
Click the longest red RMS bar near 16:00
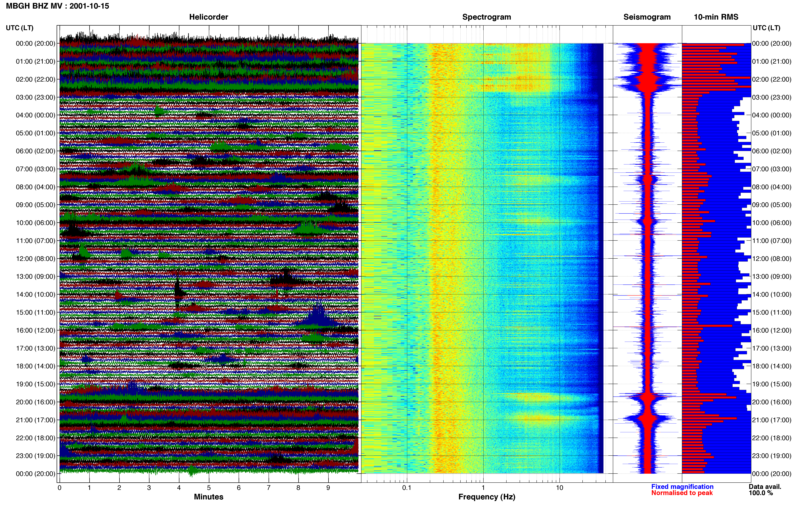(x=707, y=326)
